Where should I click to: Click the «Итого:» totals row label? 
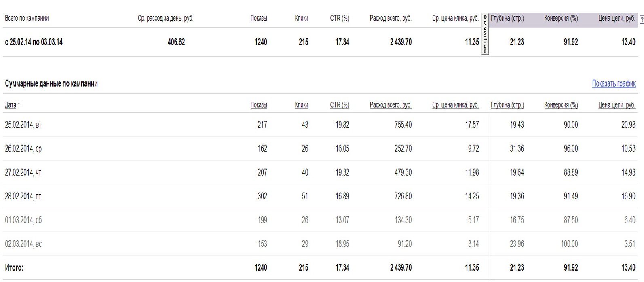click(14, 268)
